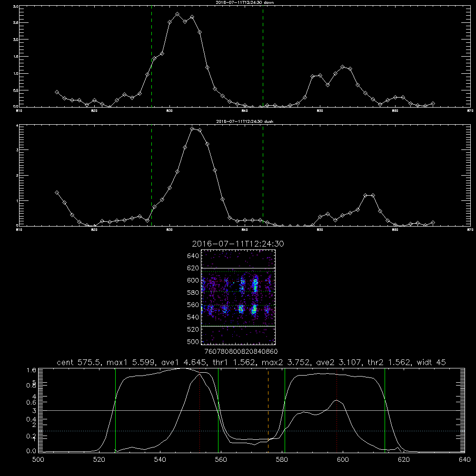Click the 'max1 5.599' value in stats line
Image resolution: width=476 pixels, height=476 pixels.
click(130, 362)
